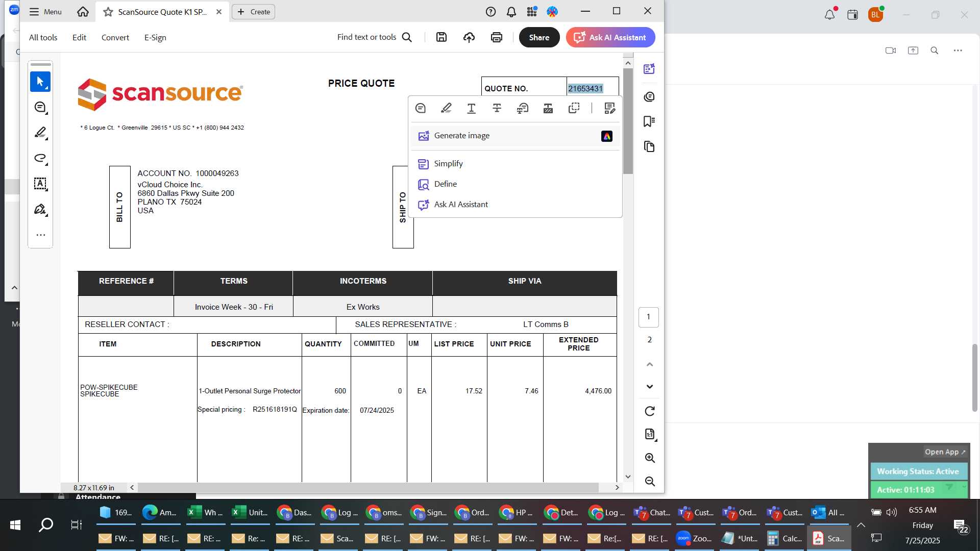Show hidden system tray icons

point(861,525)
